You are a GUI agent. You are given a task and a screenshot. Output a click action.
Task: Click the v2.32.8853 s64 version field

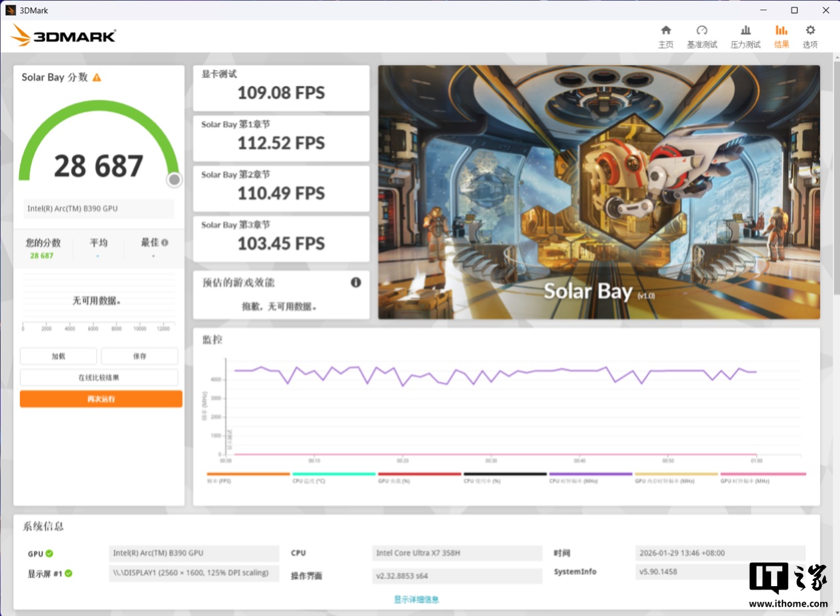point(457,576)
